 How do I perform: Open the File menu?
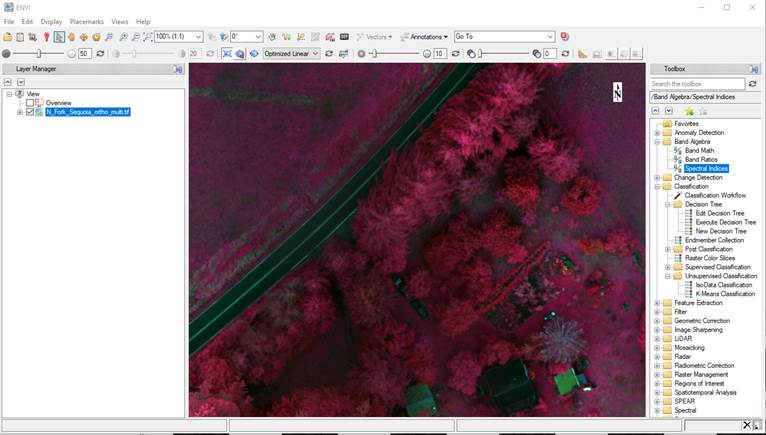click(x=9, y=22)
